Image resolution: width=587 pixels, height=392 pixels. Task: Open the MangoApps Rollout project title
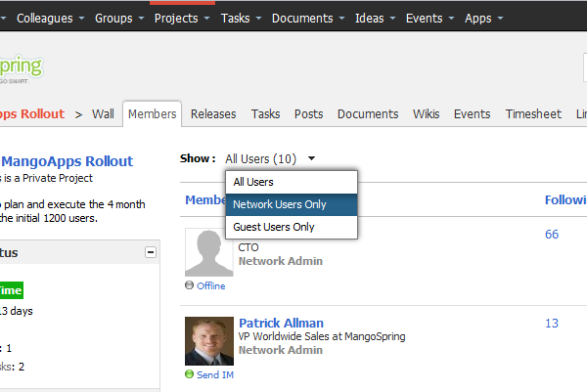68,161
